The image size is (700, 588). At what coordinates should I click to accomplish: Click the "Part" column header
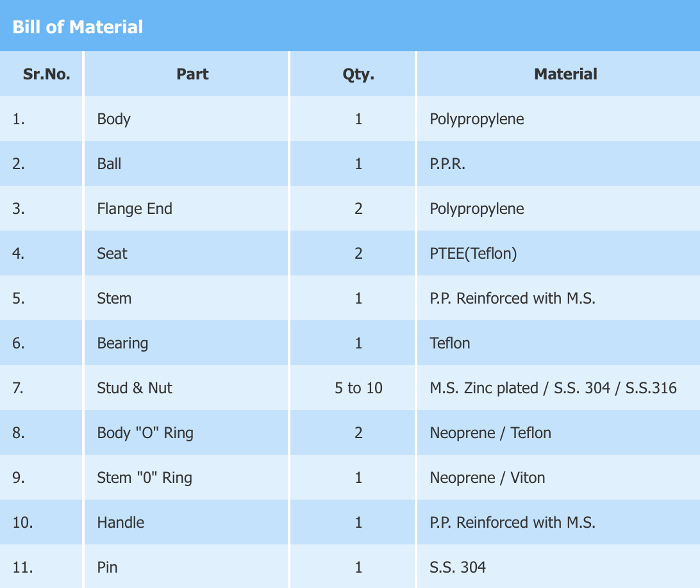(x=192, y=74)
